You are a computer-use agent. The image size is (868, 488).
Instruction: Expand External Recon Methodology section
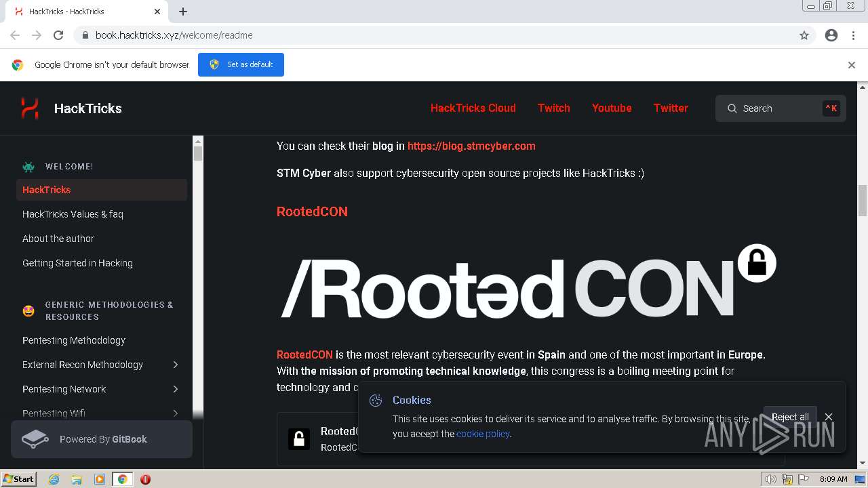point(176,365)
